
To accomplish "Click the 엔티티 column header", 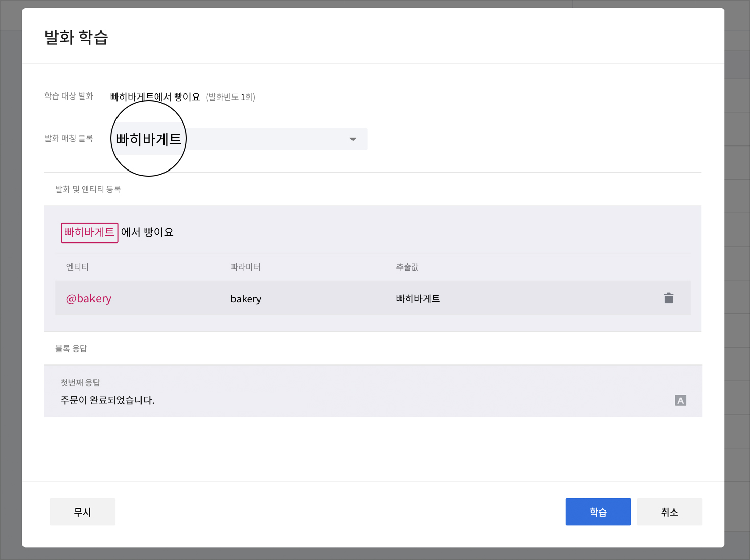I will pos(78,267).
